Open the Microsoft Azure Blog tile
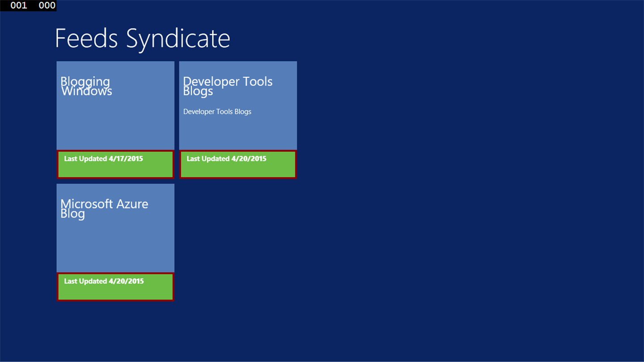This screenshot has width=644, height=362. pos(115,242)
